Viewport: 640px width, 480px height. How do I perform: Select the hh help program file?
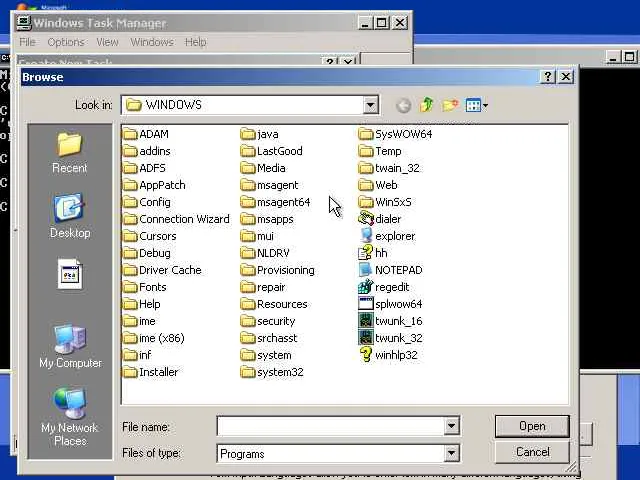[x=373, y=253]
